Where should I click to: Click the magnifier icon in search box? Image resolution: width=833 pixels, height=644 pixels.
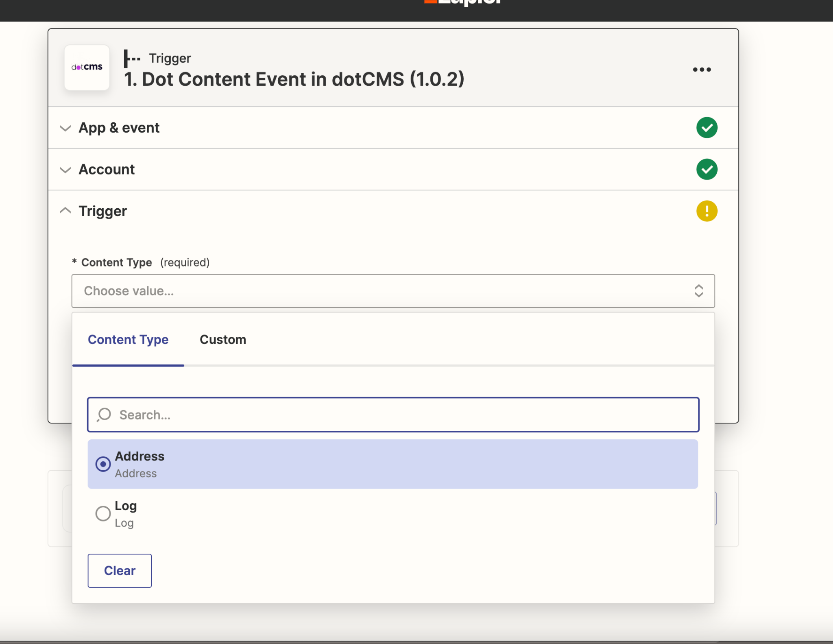click(x=104, y=415)
